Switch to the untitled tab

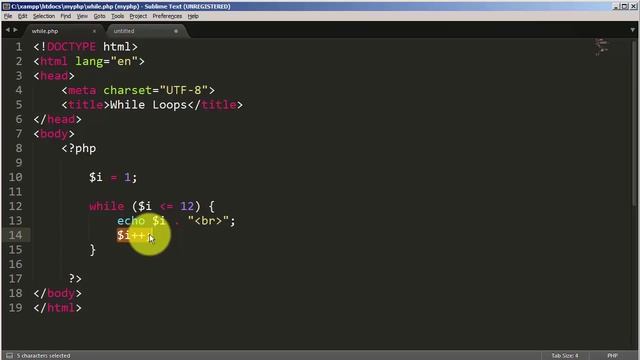tap(124, 31)
